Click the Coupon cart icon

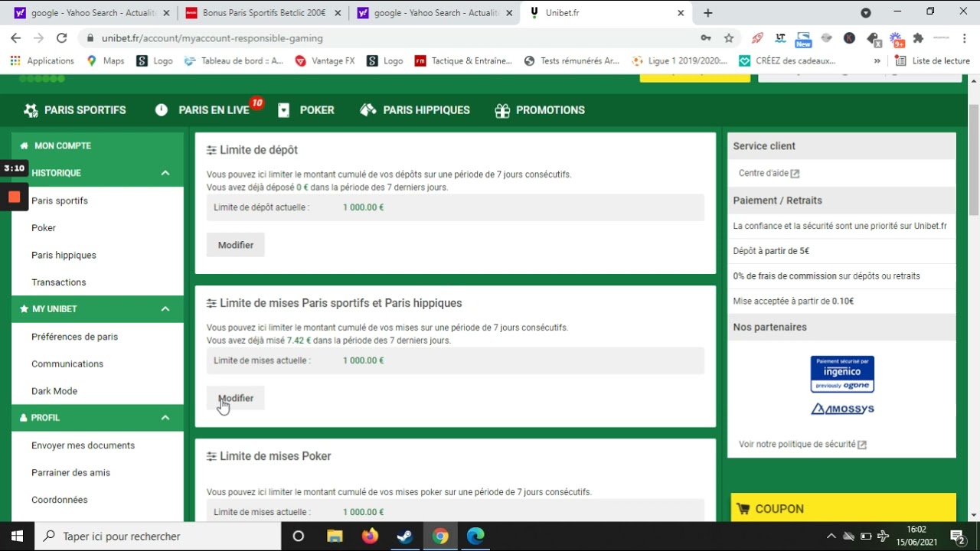(x=743, y=509)
